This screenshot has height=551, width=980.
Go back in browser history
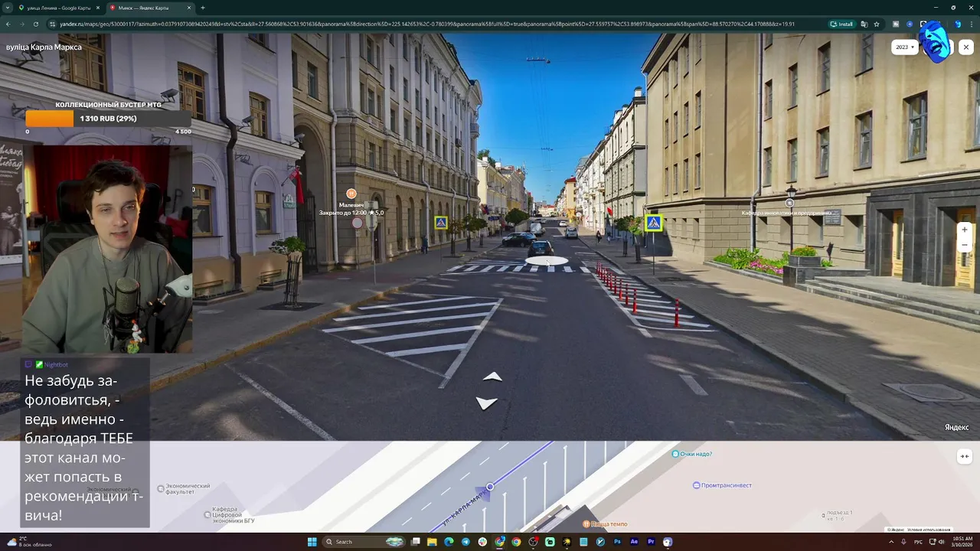tap(8, 24)
